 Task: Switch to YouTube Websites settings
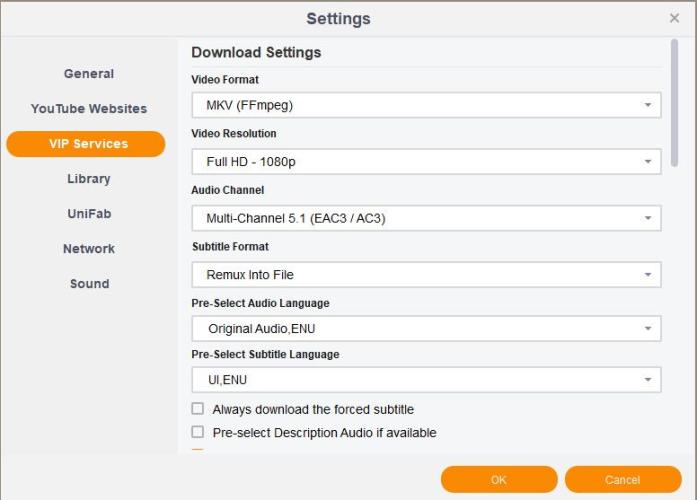coord(89,109)
